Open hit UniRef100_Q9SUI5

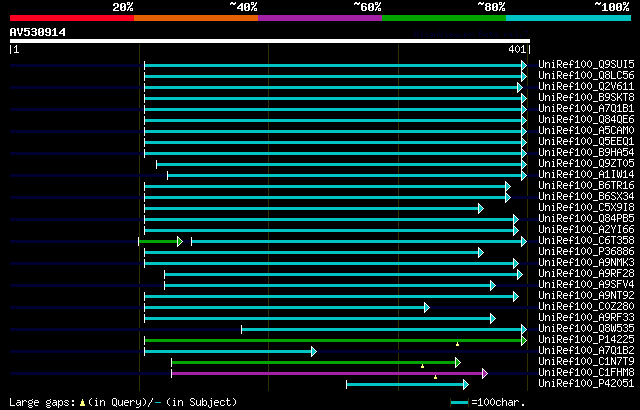[586, 64]
